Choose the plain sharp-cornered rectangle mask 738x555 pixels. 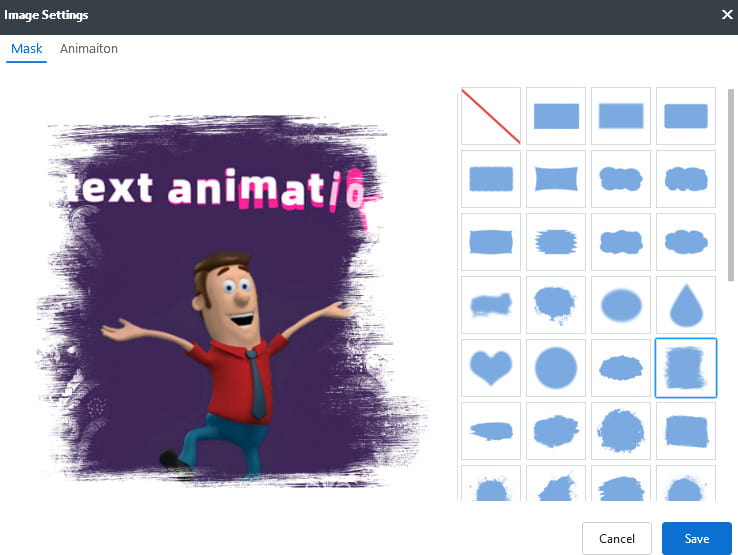(x=556, y=116)
